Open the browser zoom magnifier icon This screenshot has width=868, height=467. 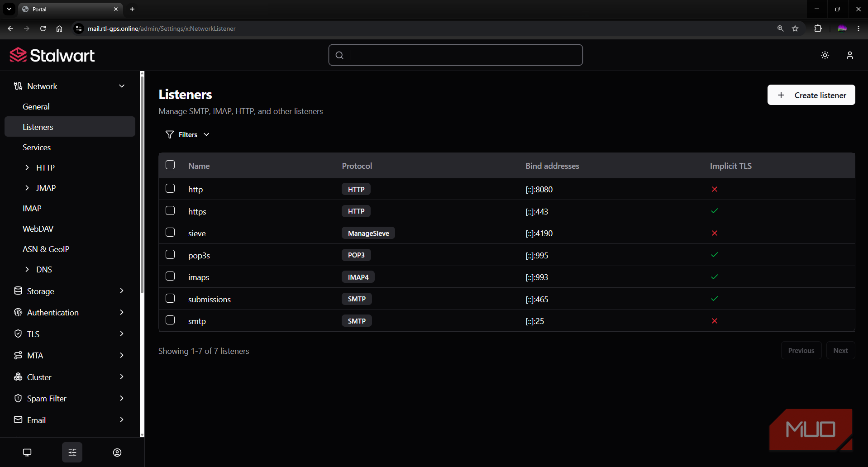(780, 29)
